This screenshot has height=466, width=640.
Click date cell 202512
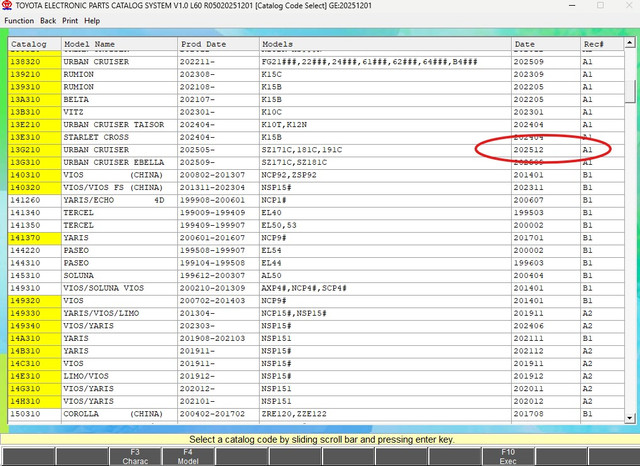point(546,150)
